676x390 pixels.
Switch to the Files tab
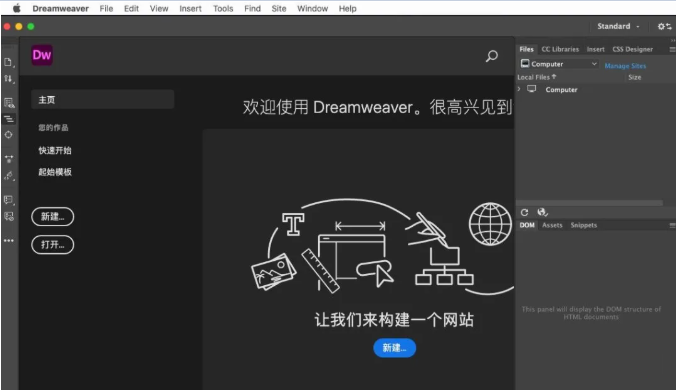coord(526,49)
